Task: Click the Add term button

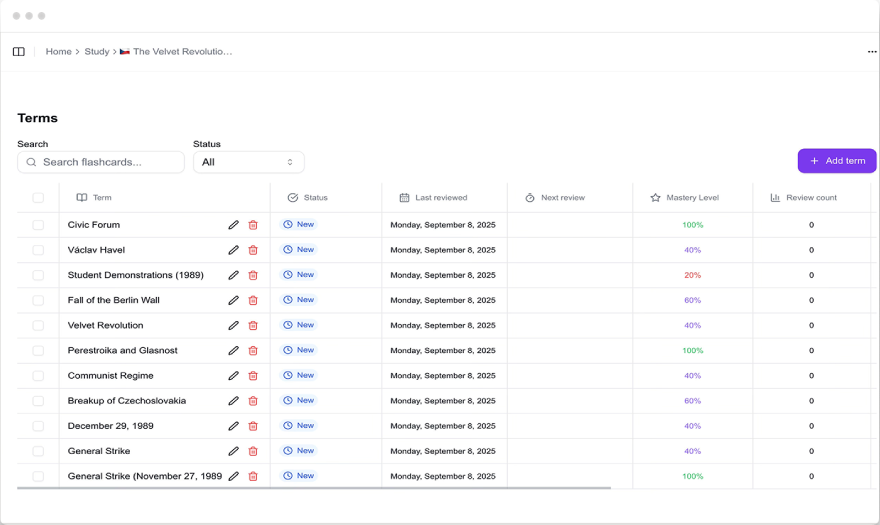Action: pyautogui.click(x=836, y=161)
